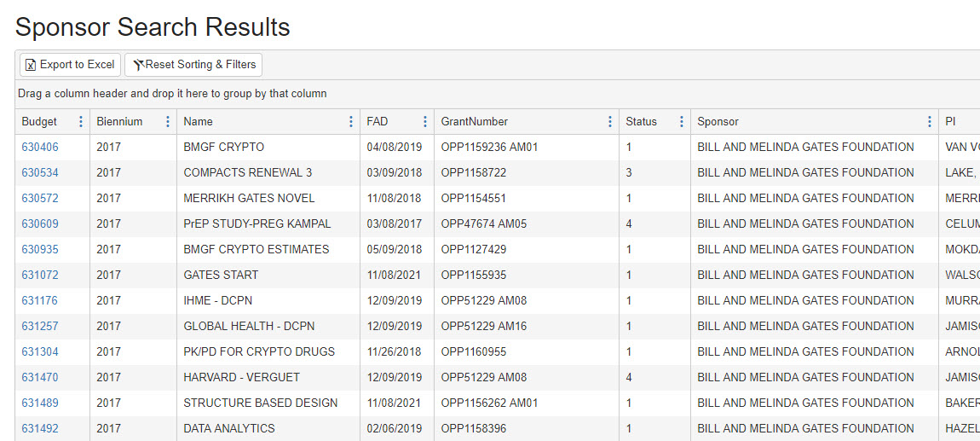Select the 'PK/PD FOR CRYPTO DRUGS' cell
Image resolution: width=980 pixels, height=441 pixels.
click(268, 352)
